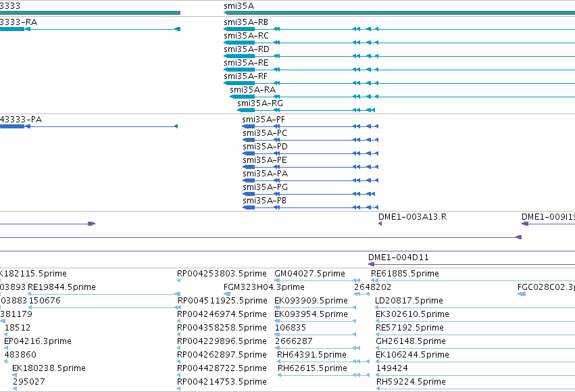Select the RE57192.5prime EST

tap(409, 328)
